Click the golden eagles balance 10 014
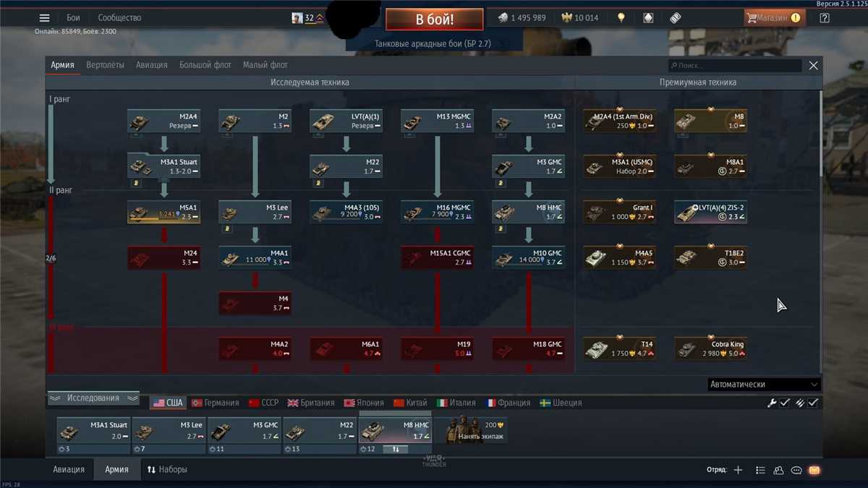This screenshot has width=868, height=488. (x=579, y=18)
